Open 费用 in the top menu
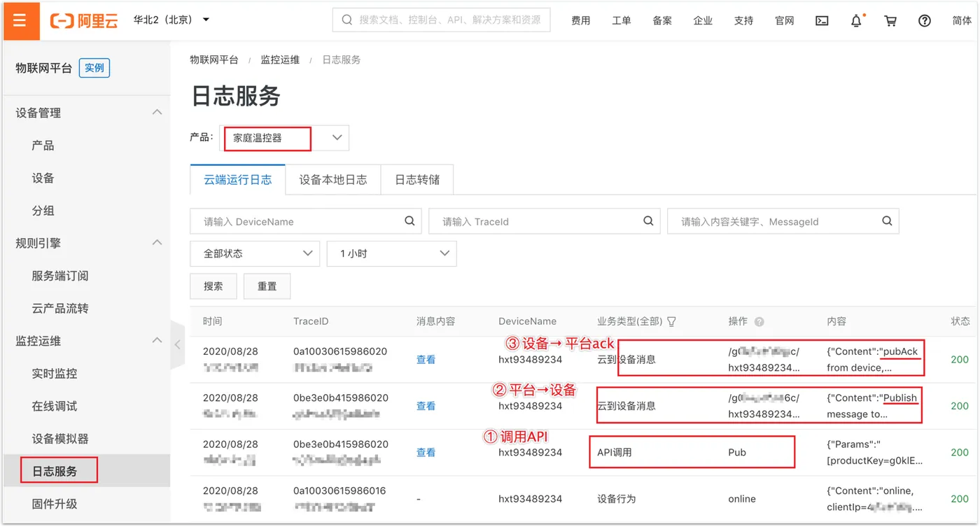The image size is (980, 527). 581,21
